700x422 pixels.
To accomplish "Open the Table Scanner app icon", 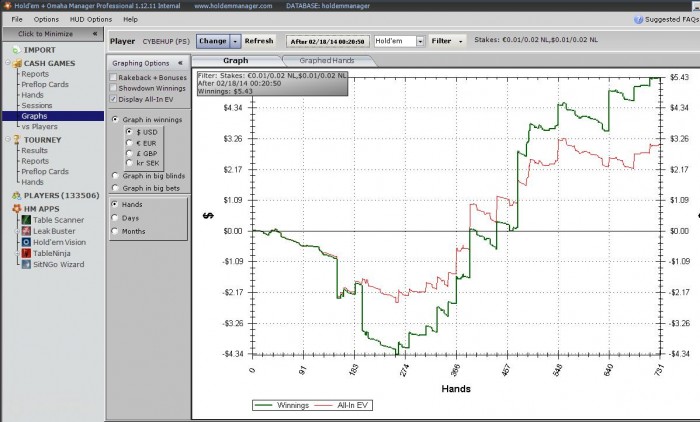I will tap(26, 220).
